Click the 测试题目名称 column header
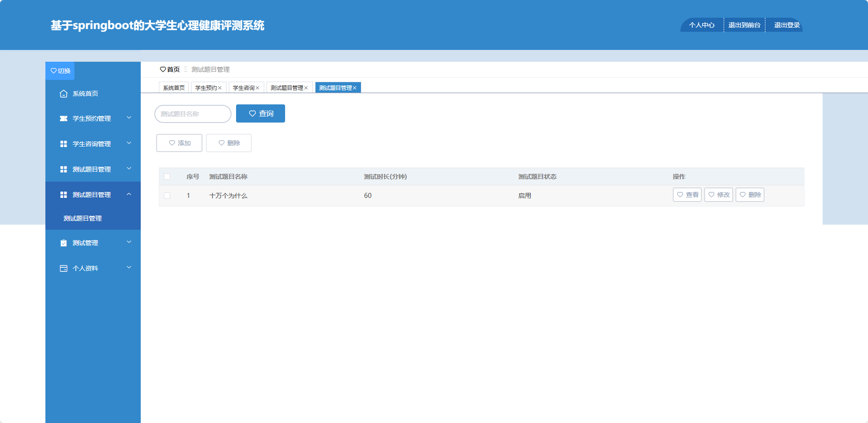Screen dimensions: 868x423 228,177
